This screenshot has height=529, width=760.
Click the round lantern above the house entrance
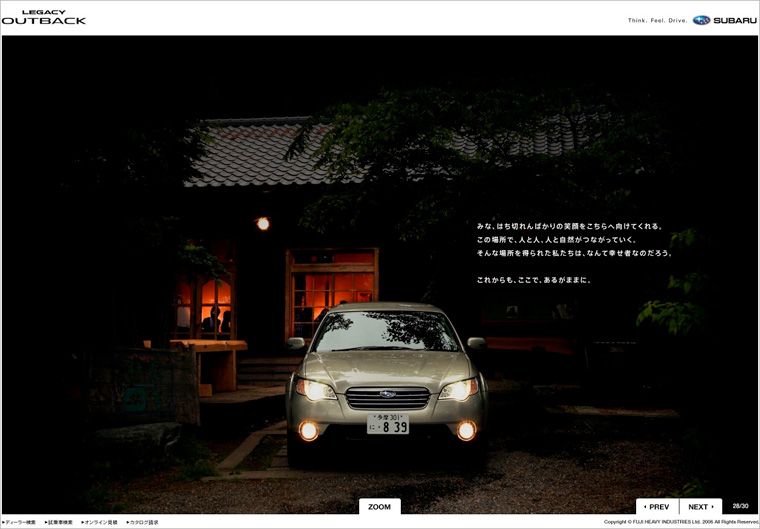[263, 224]
